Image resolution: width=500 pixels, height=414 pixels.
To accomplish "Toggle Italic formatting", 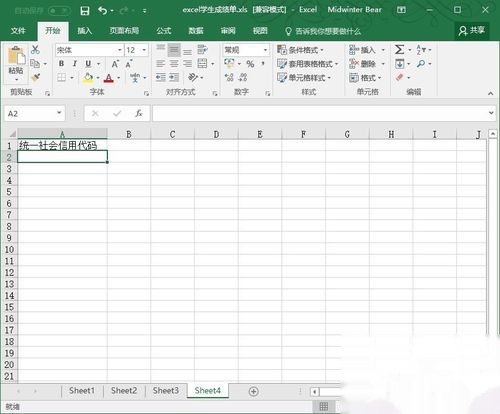I will [x=75, y=64].
